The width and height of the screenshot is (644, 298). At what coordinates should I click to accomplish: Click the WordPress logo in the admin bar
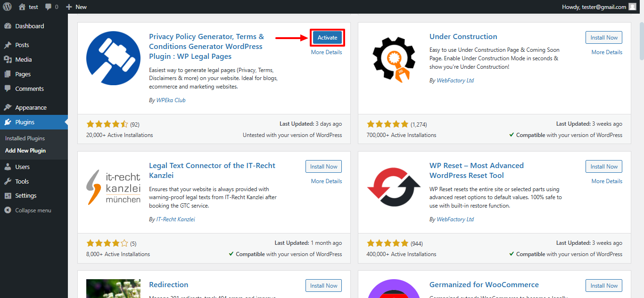click(7, 7)
